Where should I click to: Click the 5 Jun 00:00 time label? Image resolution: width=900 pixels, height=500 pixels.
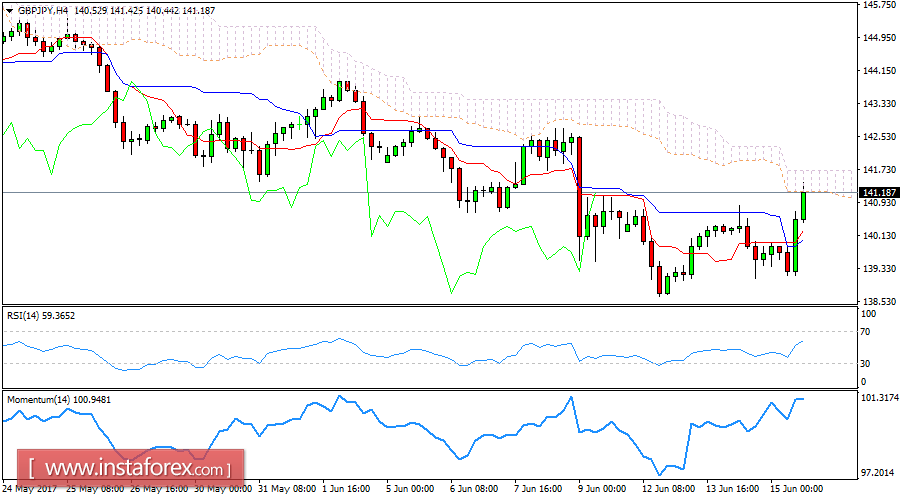coord(410,489)
